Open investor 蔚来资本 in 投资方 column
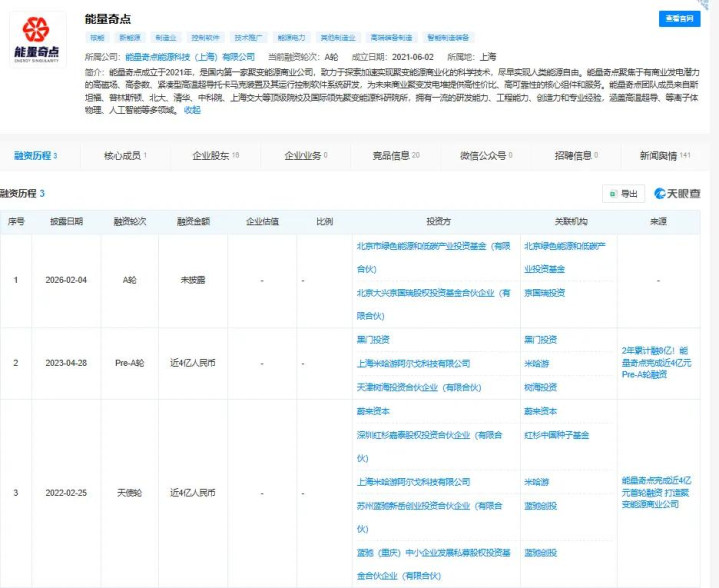This screenshot has height=588, width=719. [373, 411]
